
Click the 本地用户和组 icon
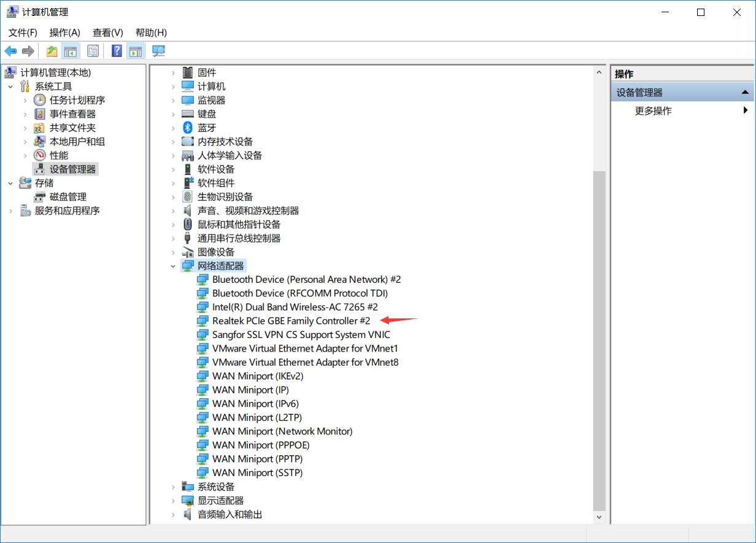39,142
